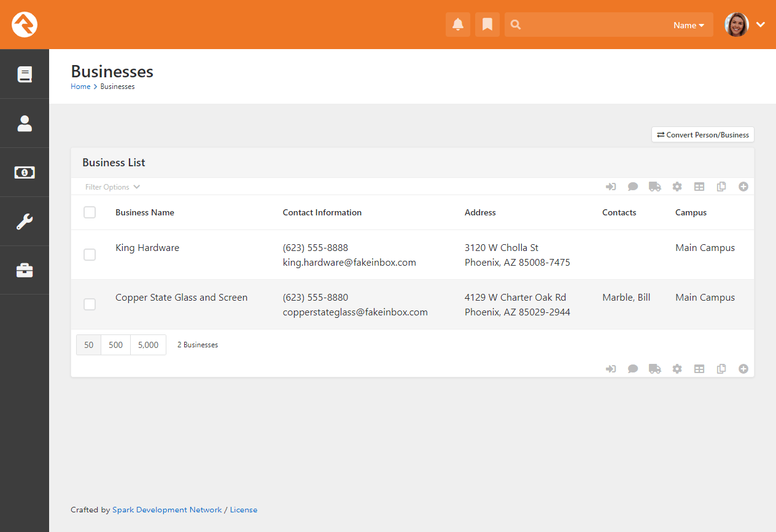
Task: Click Convert Person/Business button
Action: 703,135
